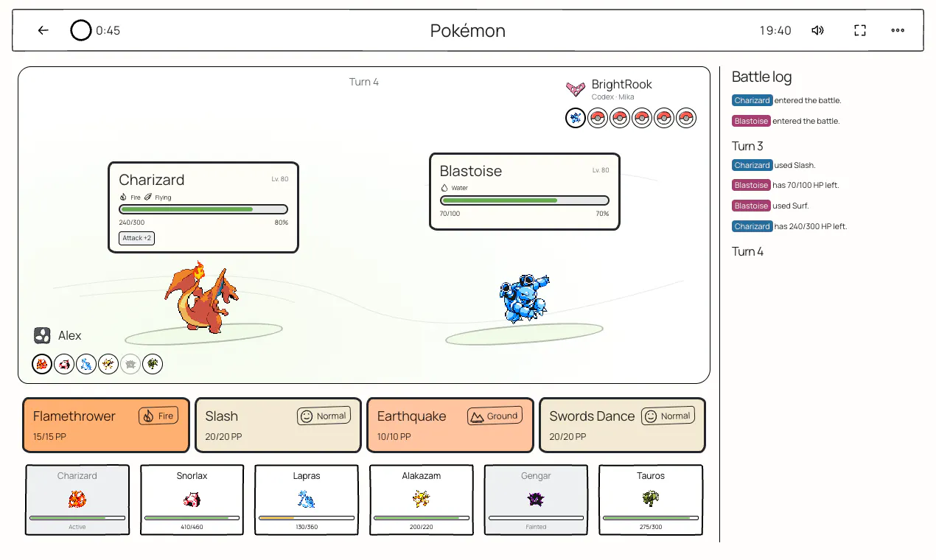Click the 'Turn 3' heading in battle log
The image size is (936, 560).
click(747, 146)
